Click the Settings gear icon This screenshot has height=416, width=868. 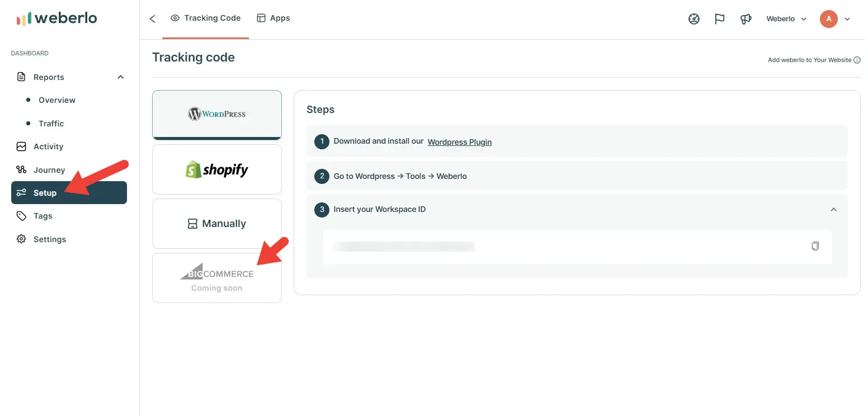(21, 239)
